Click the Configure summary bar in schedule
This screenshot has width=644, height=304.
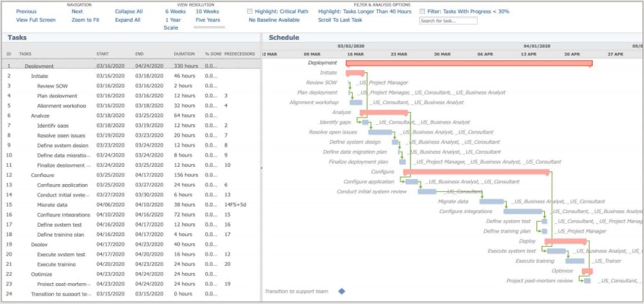[476, 172]
